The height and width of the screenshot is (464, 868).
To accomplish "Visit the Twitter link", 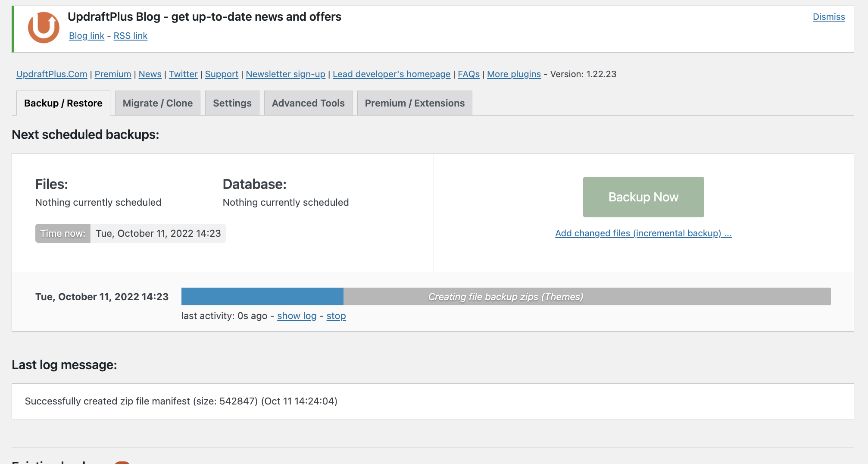I will [183, 74].
